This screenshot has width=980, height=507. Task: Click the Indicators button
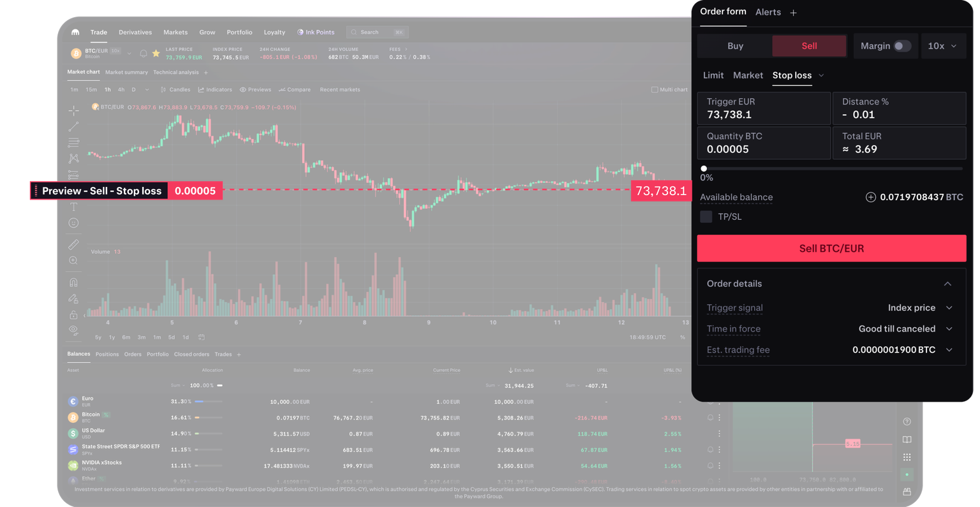click(x=215, y=90)
